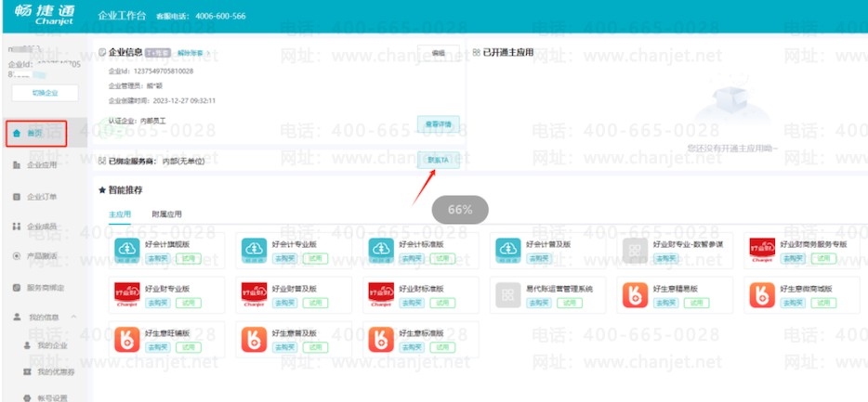Switch to the 附属应用 tab
This screenshot has height=402, width=868.
tap(166, 214)
